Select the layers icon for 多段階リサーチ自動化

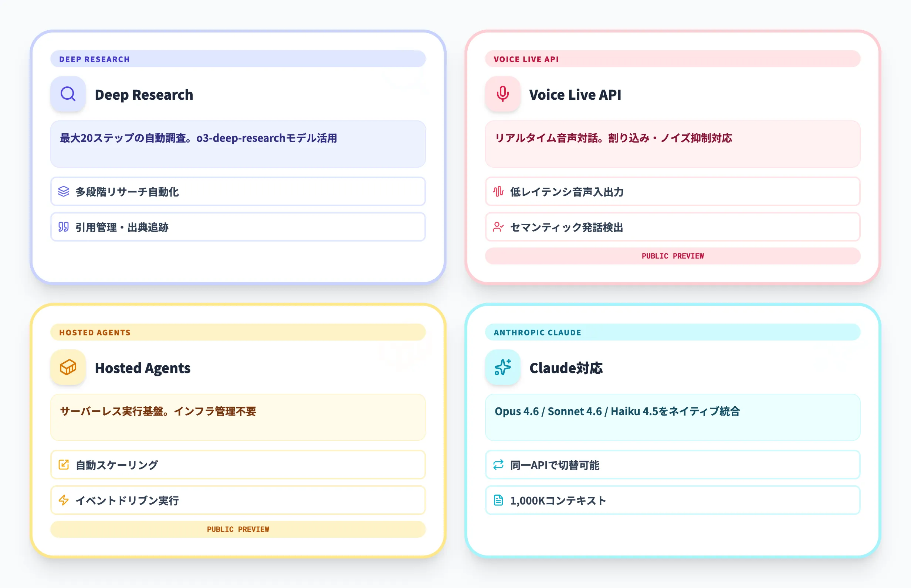(x=64, y=192)
